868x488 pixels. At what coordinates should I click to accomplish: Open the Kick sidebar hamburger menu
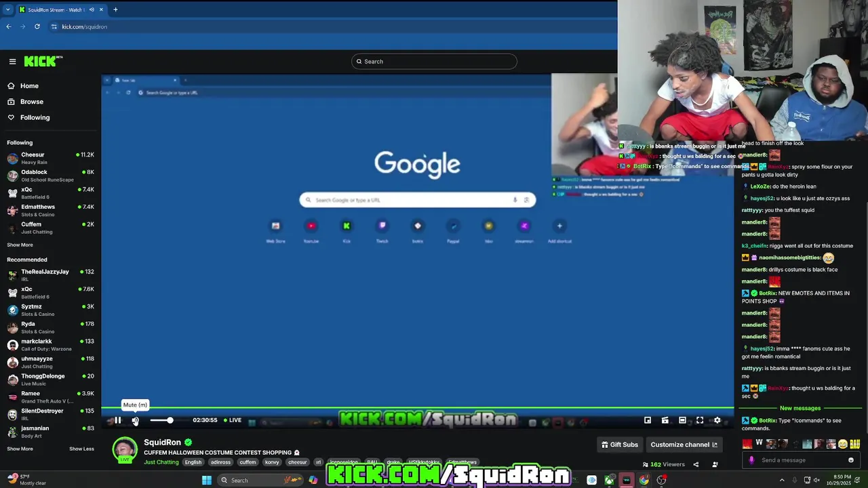[12, 61]
